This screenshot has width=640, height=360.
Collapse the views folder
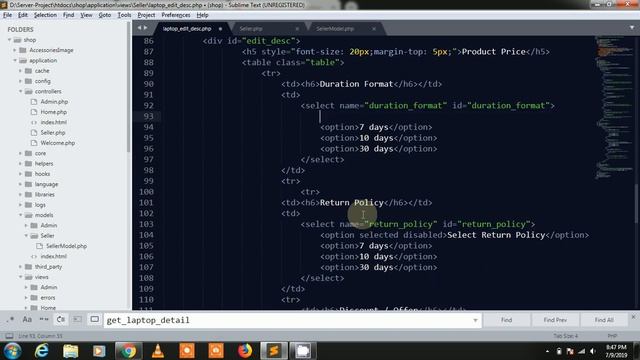click(20, 277)
